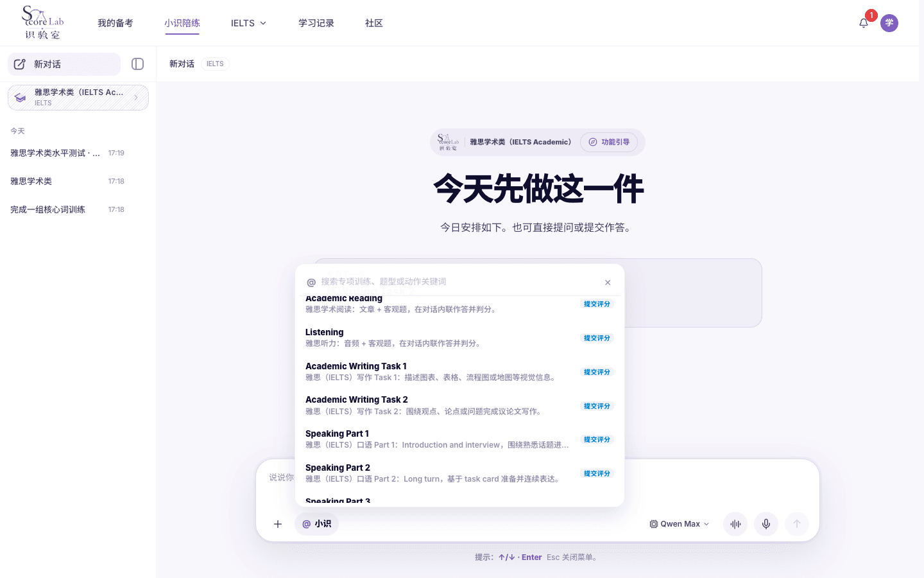Open the Qwen Max model dropdown

coord(680,524)
